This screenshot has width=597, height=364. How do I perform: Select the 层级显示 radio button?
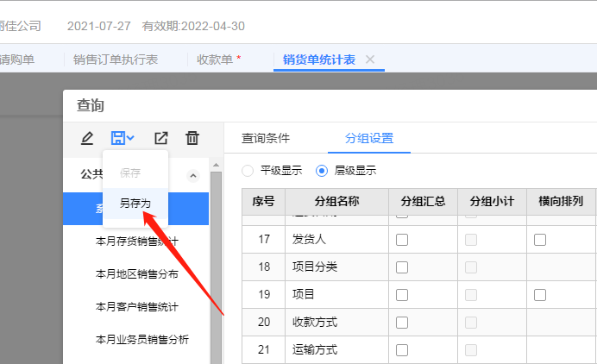(322, 171)
